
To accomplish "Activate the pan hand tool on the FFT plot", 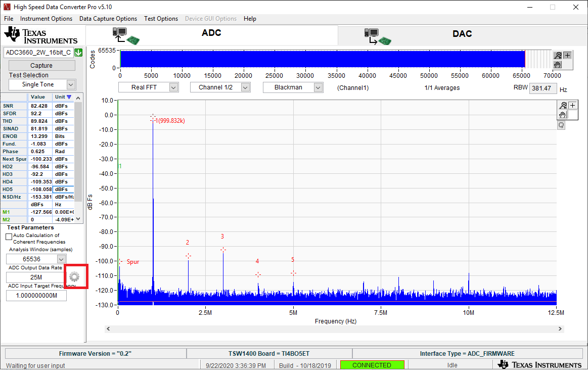I will point(562,115).
